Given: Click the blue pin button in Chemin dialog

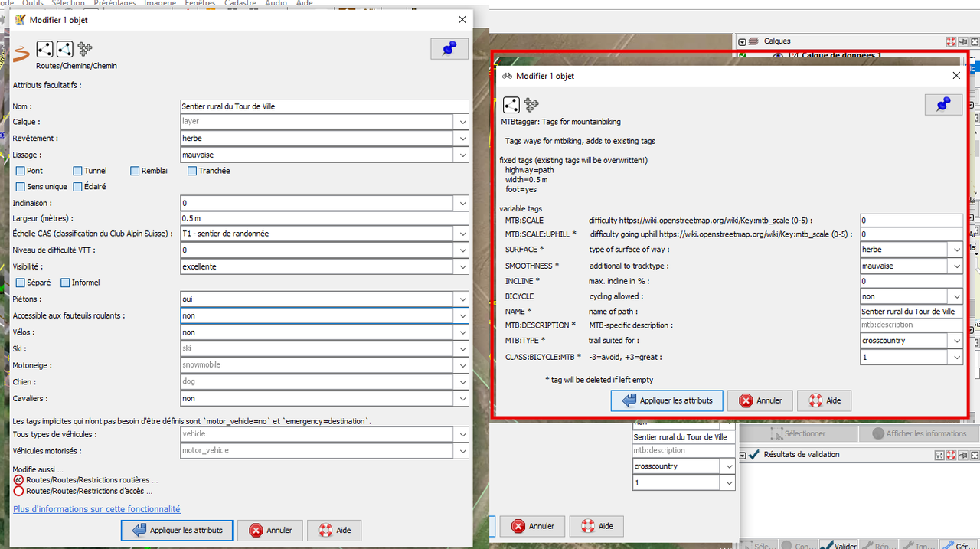Looking at the screenshot, I should [x=449, y=48].
